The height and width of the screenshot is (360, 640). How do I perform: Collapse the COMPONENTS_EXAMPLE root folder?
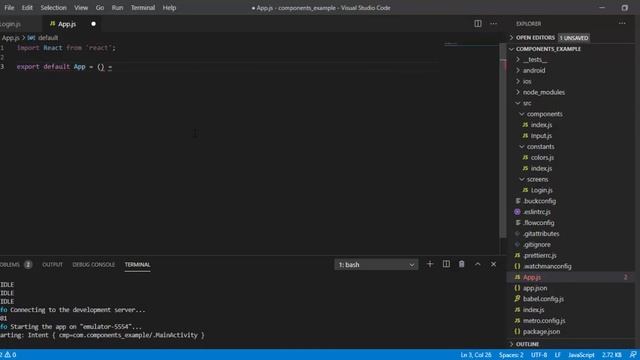[511, 49]
